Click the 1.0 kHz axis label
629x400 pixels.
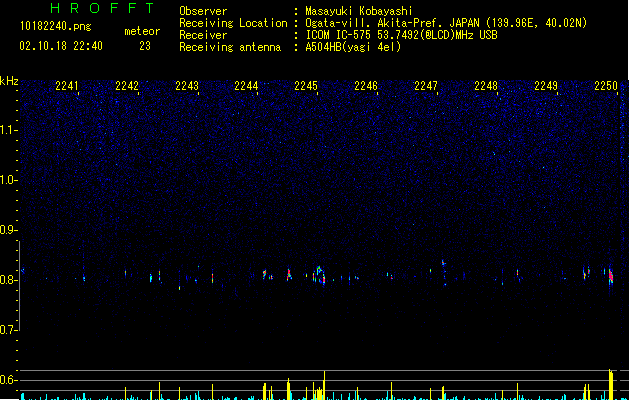pyautogui.click(x=8, y=180)
